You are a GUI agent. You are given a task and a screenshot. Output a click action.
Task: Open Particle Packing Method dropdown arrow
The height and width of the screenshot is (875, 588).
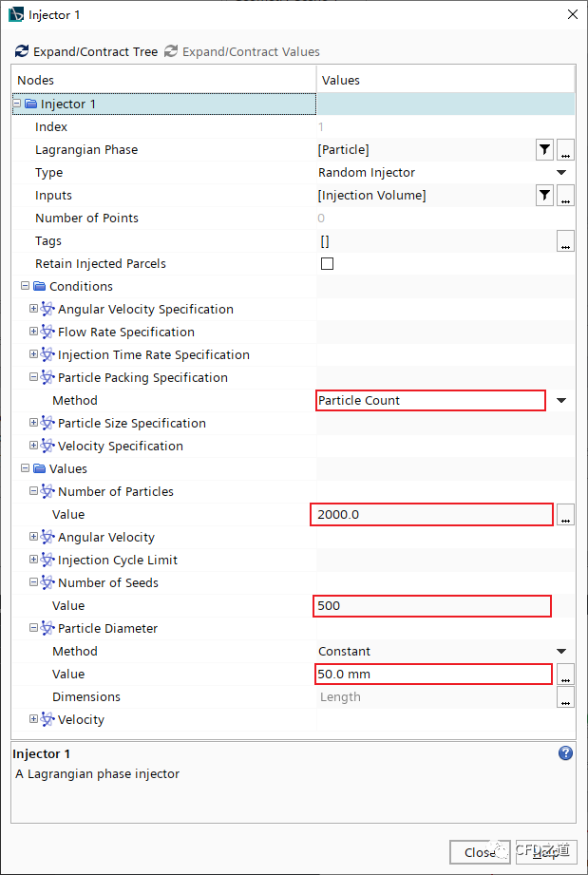click(x=561, y=401)
